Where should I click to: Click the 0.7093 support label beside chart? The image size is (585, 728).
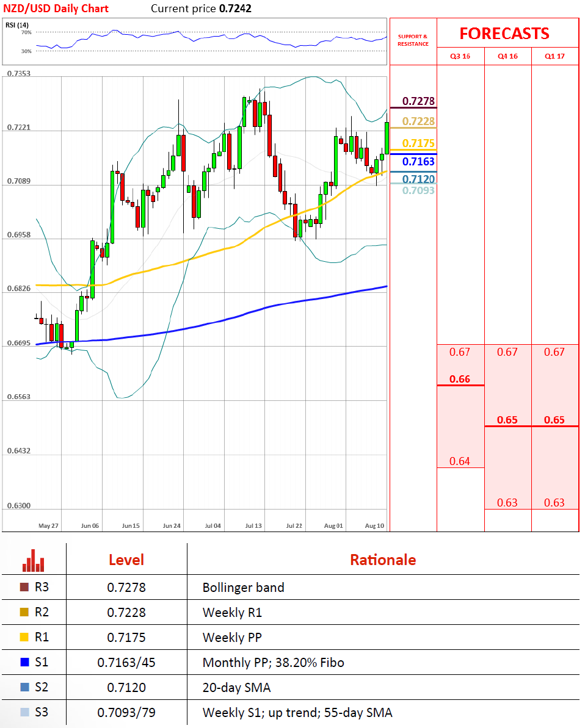(x=418, y=190)
